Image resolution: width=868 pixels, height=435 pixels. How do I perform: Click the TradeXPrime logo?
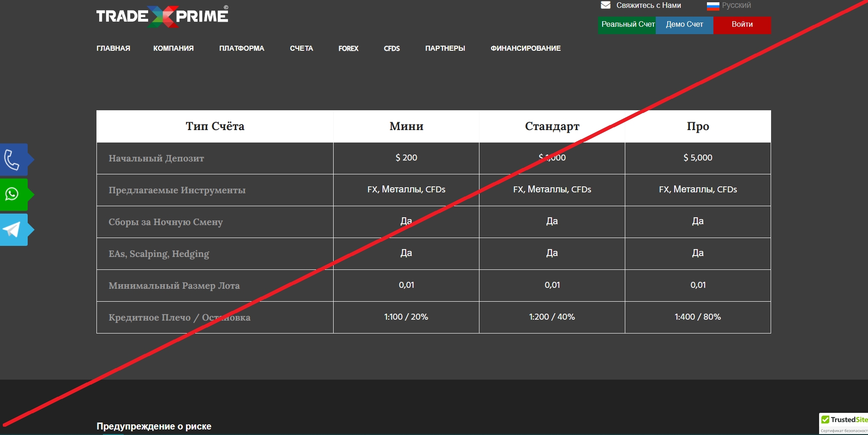click(162, 17)
